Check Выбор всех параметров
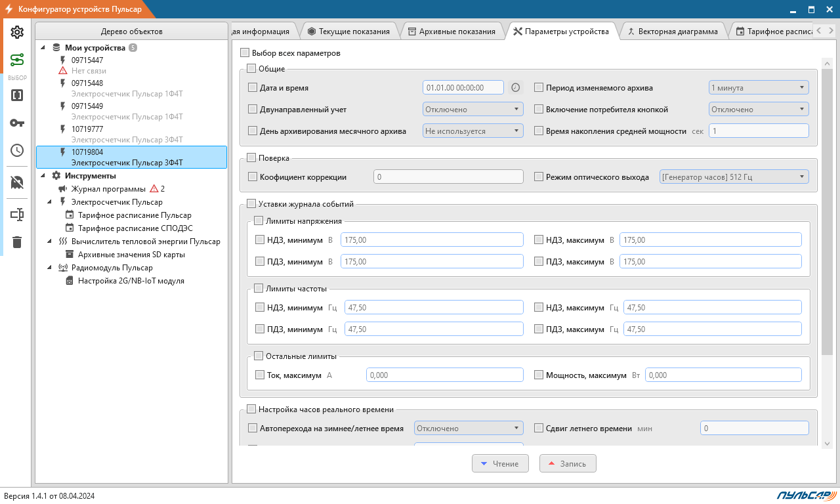 (x=245, y=53)
